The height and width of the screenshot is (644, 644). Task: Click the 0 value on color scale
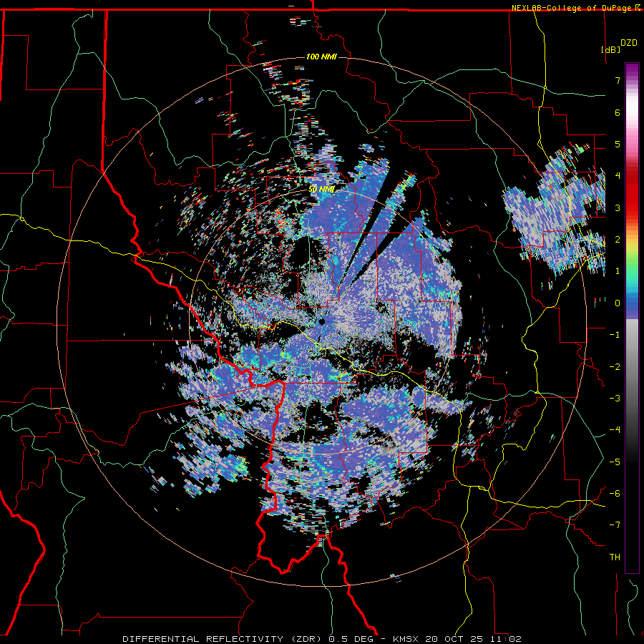pyautogui.click(x=618, y=303)
